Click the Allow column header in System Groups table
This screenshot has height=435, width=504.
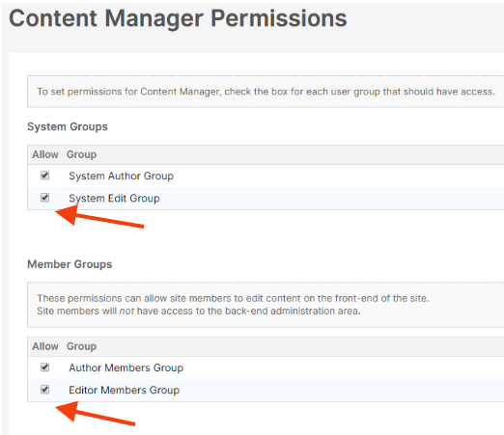coord(45,154)
